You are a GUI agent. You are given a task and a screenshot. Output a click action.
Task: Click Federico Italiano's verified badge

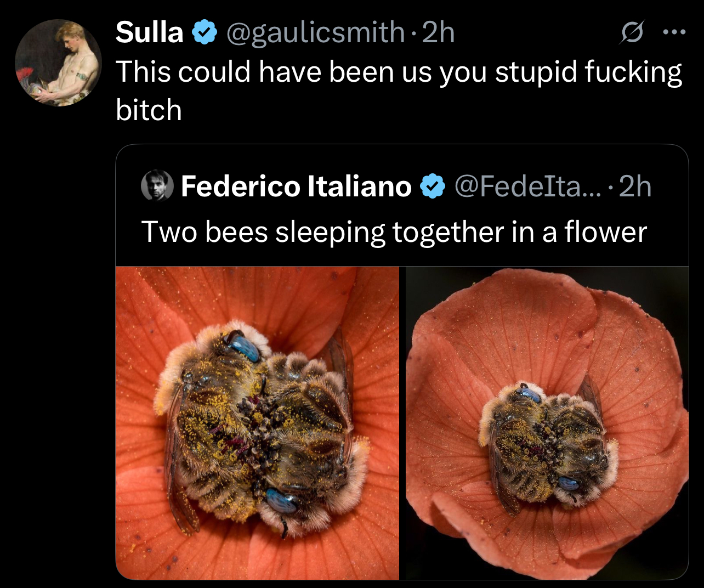pyautogui.click(x=433, y=186)
